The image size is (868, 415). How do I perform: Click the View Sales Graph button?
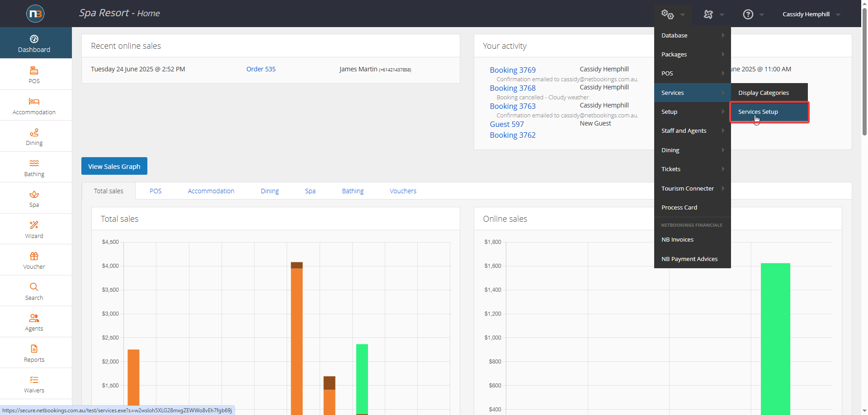114,166
